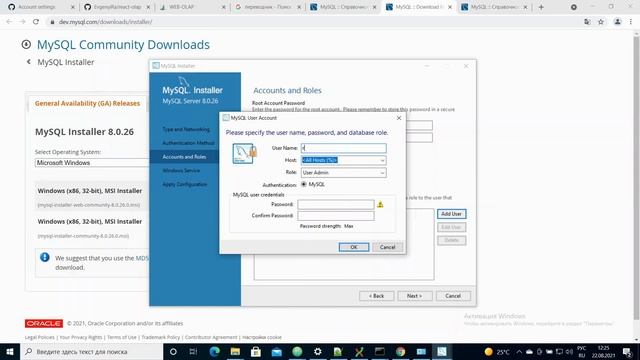Open Chrome three-dot menu
Screen dimensions: 640x360
(x=631, y=22)
